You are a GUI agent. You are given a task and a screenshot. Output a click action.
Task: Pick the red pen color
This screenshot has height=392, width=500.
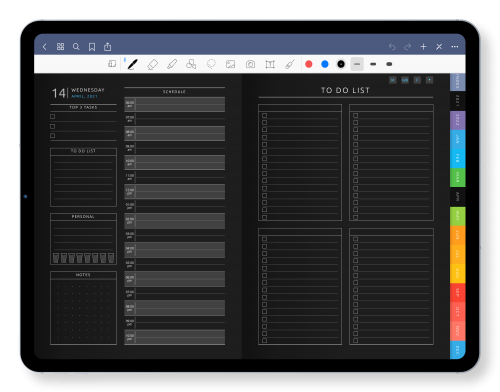309,64
